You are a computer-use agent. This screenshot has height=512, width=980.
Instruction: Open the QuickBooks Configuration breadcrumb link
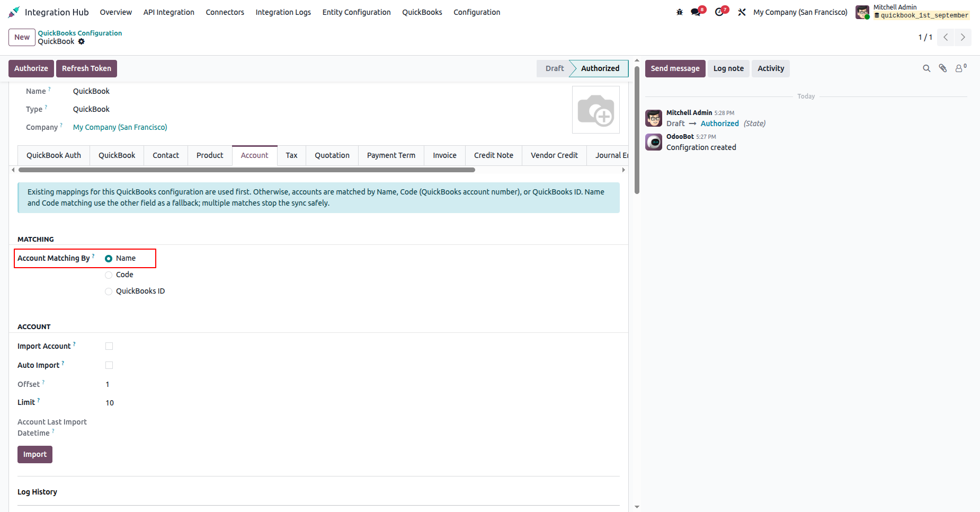80,33
